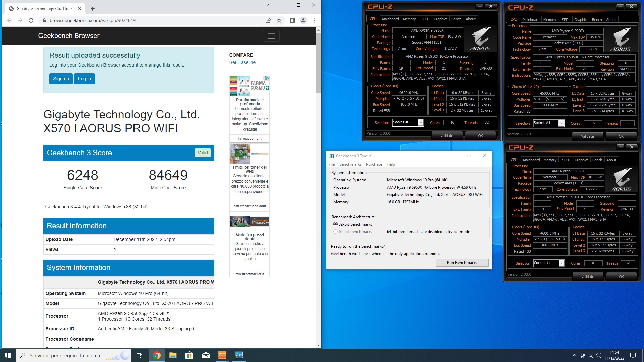
Task: Open Benchmarks menu in Geekbench 3 Tryout
Action: click(350, 164)
